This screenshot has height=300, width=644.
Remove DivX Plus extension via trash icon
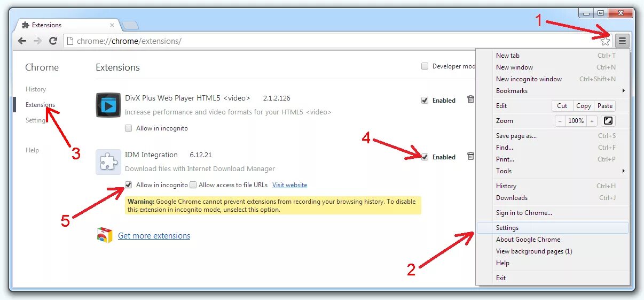point(470,99)
